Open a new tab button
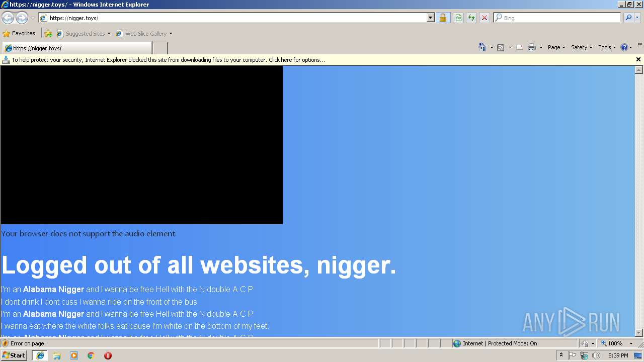Viewport: 644px width, 362px height. point(160,48)
